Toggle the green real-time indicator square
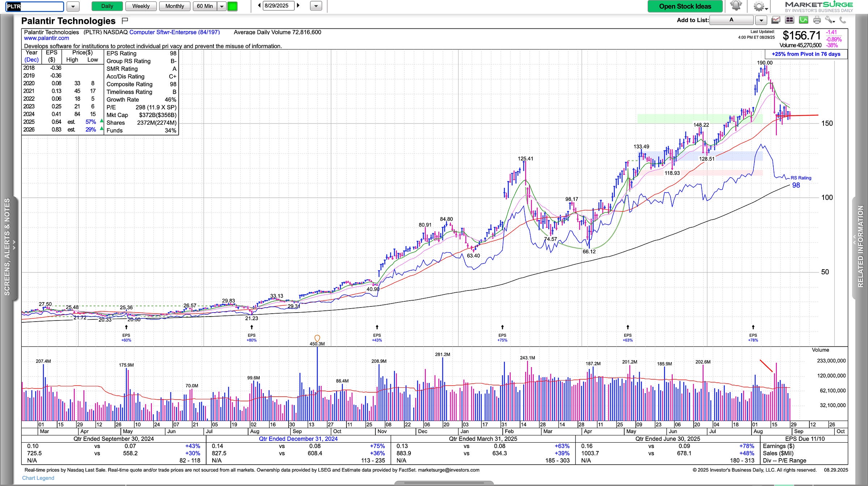This screenshot has height=486, width=868. [x=232, y=6]
